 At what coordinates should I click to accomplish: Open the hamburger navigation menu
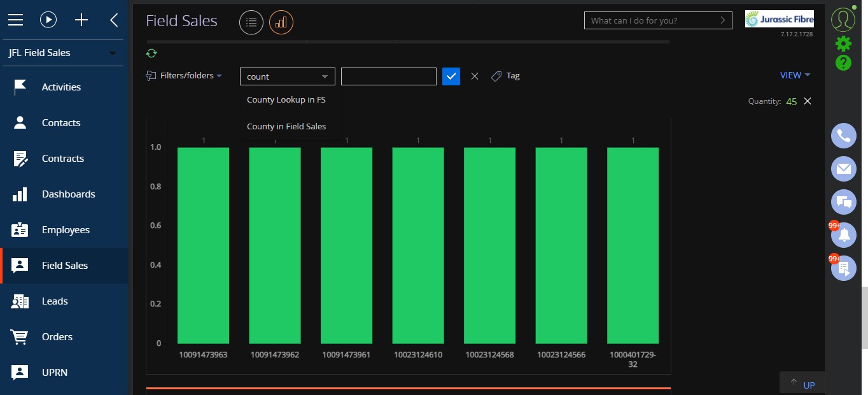click(x=15, y=20)
